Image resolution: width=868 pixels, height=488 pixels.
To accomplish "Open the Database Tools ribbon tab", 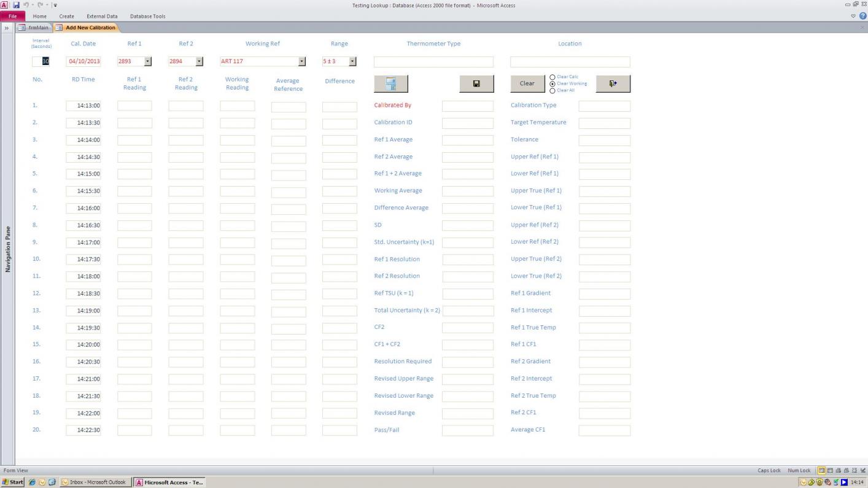I will click(147, 16).
